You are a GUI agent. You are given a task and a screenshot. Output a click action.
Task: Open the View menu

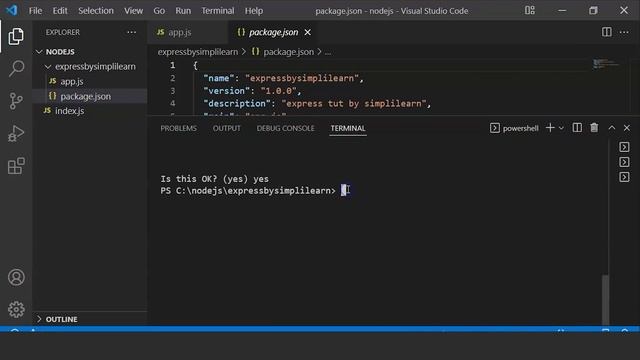tap(133, 11)
